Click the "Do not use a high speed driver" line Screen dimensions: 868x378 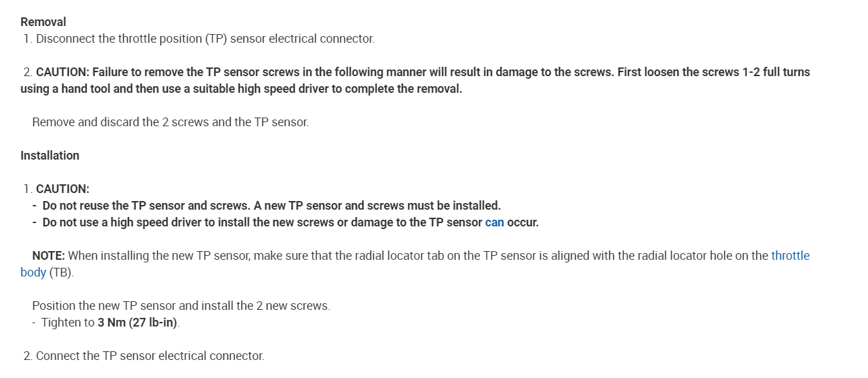pyautogui.click(x=261, y=222)
